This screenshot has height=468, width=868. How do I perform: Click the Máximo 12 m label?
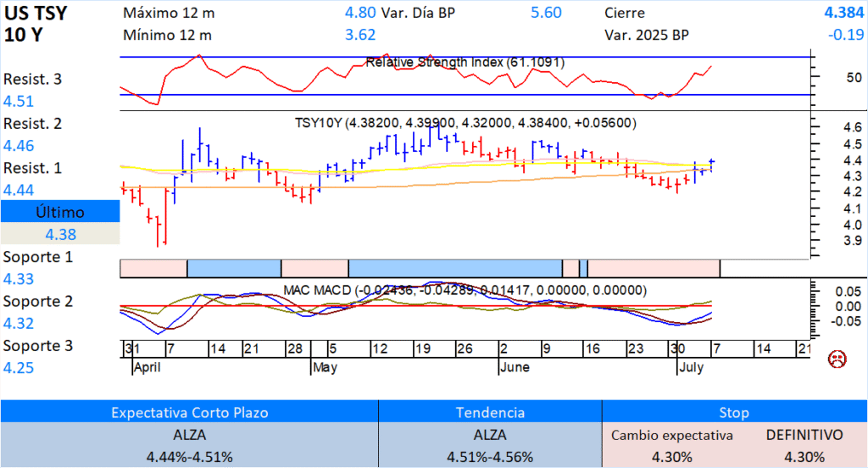(169, 13)
